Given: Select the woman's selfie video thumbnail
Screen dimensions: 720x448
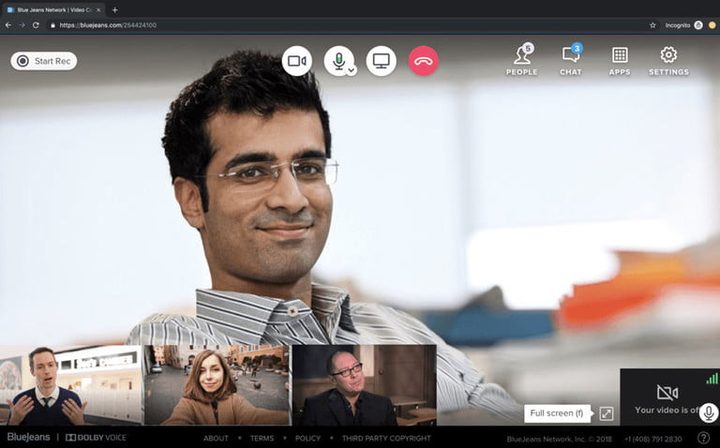Looking at the screenshot, I should pyautogui.click(x=216, y=386).
